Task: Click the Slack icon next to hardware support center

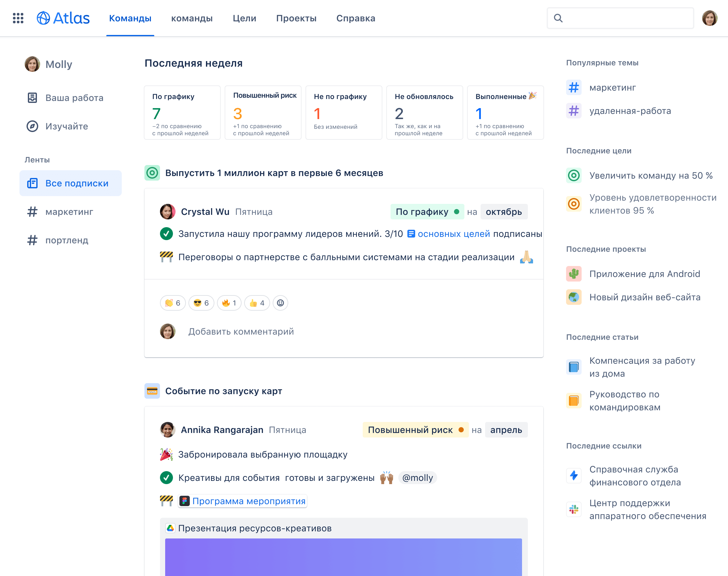Action: pos(574,509)
